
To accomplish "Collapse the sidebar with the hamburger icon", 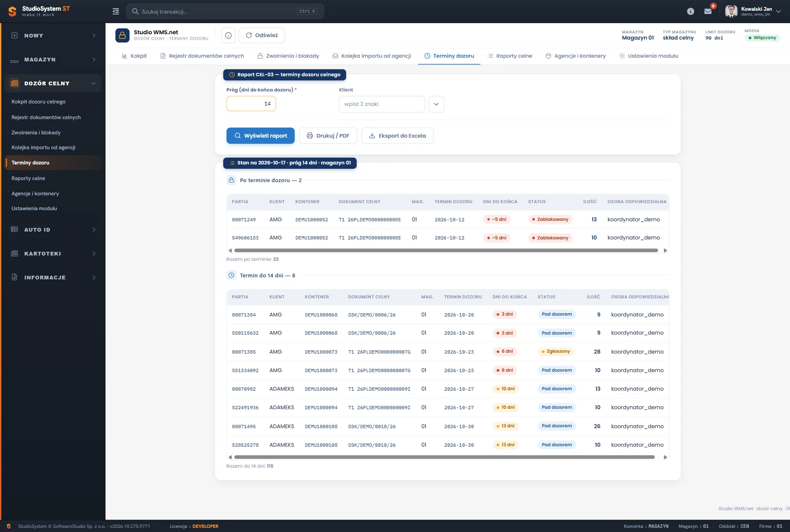I will coord(116,12).
